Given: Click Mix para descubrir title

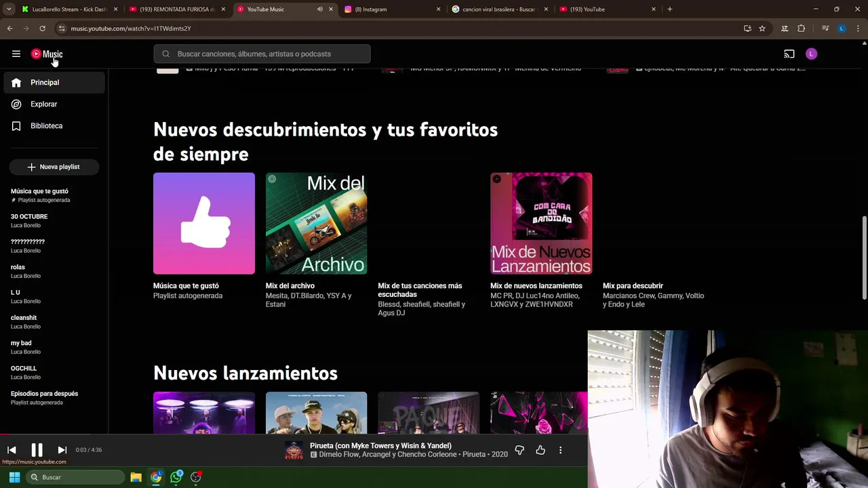Looking at the screenshot, I should click(x=633, y=286).
